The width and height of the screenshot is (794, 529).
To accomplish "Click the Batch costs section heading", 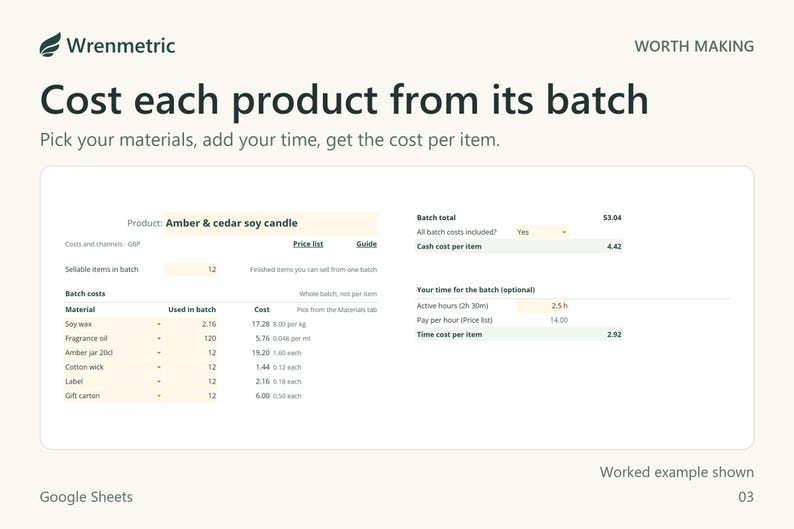I will click(x=85, y=294).
